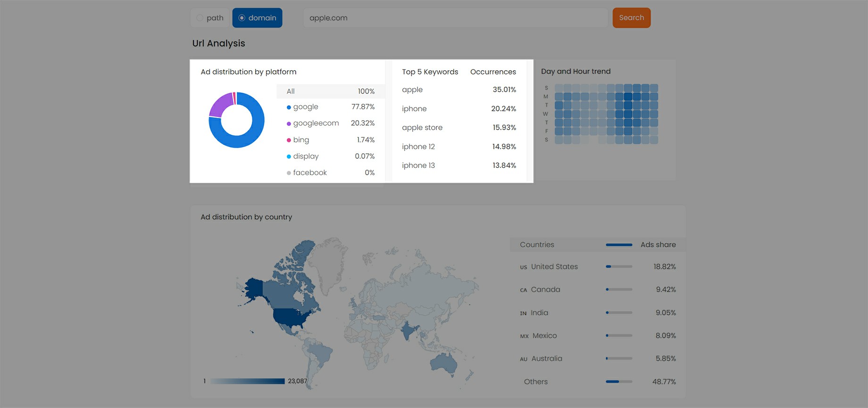Click the facebook platform label
The width and height of the screenshot is (868, 408).
(x=310, y=173)
